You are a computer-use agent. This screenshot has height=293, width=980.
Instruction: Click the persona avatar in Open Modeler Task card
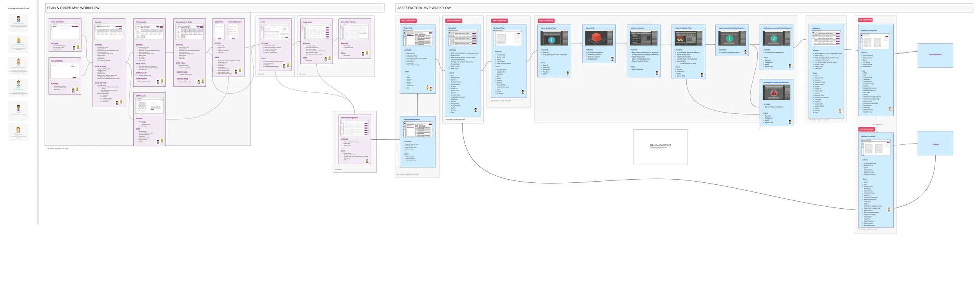[568, 73]
